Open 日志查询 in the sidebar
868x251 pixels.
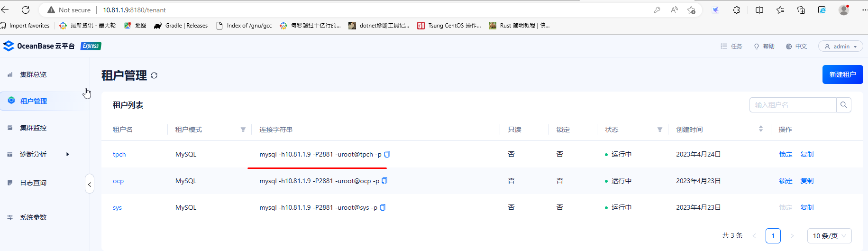[x=33, y=183]
